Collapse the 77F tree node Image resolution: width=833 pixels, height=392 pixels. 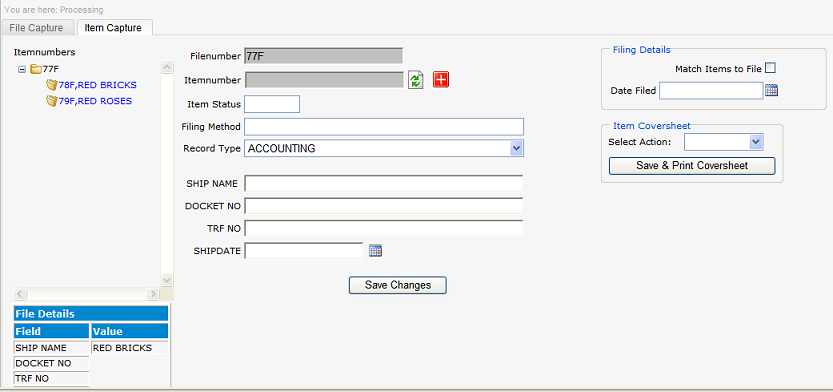pos(22,69)
